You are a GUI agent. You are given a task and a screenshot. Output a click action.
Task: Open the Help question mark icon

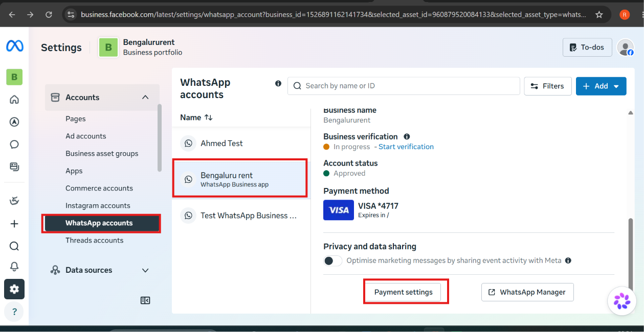pyautogui.click(x=14, y=312)
